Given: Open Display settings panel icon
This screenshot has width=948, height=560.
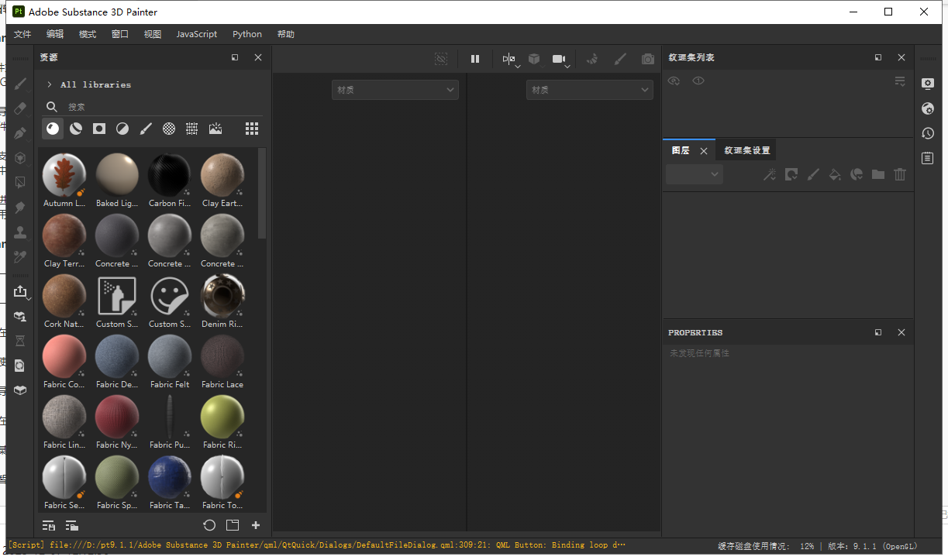Looking at the screenshot, I should (x=928, y=84).
